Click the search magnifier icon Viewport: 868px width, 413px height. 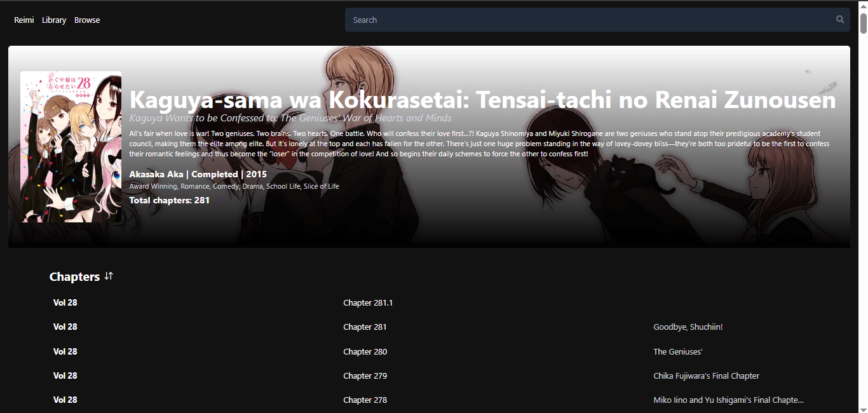tap(840, 19)
